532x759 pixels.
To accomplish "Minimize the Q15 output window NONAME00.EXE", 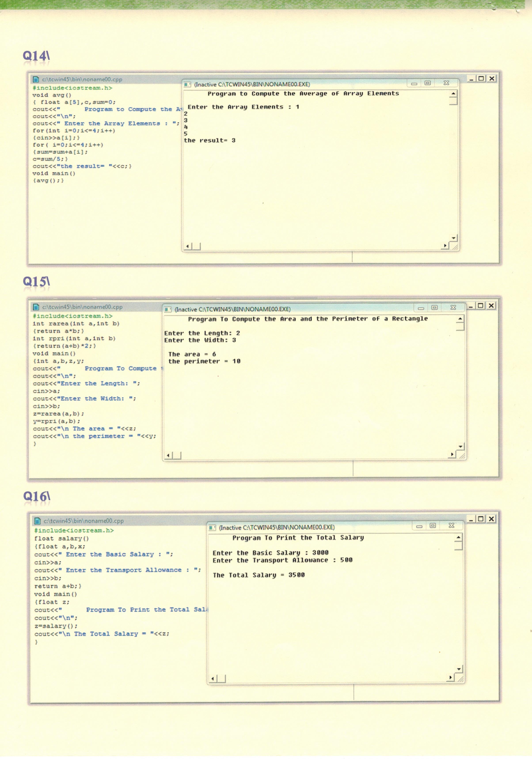I will [421, 308].
